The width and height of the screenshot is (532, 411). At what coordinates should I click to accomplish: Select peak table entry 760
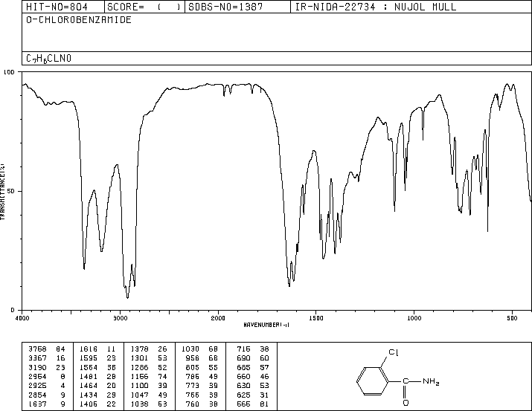point(202,404)
